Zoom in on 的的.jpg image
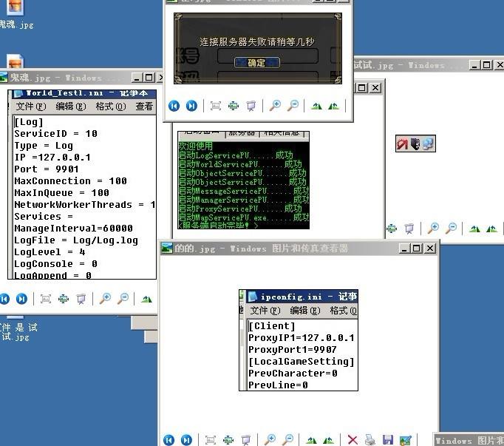The height and width of the screenshot is (446, 504). (x=270, y=439)
